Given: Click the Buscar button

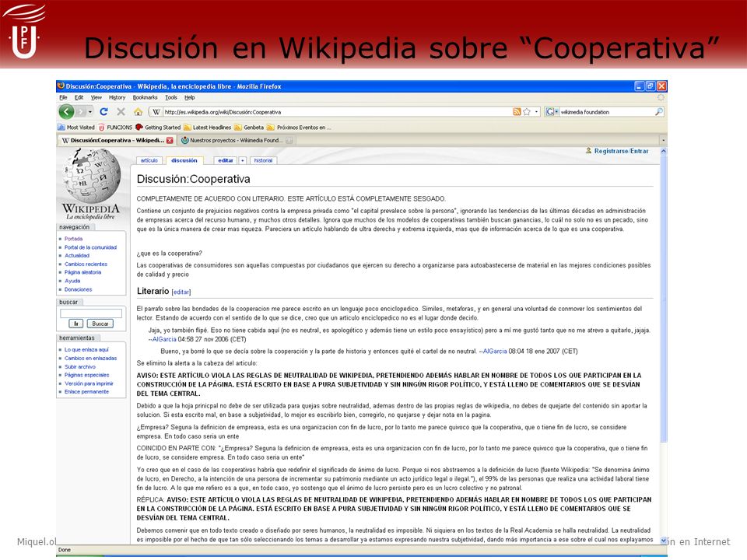Looking at the screenshot, I should 100,324.
